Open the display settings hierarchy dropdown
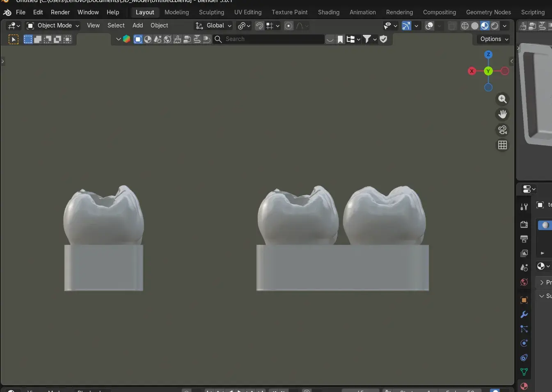Screen dimensions: 552x392 [353, 39]
